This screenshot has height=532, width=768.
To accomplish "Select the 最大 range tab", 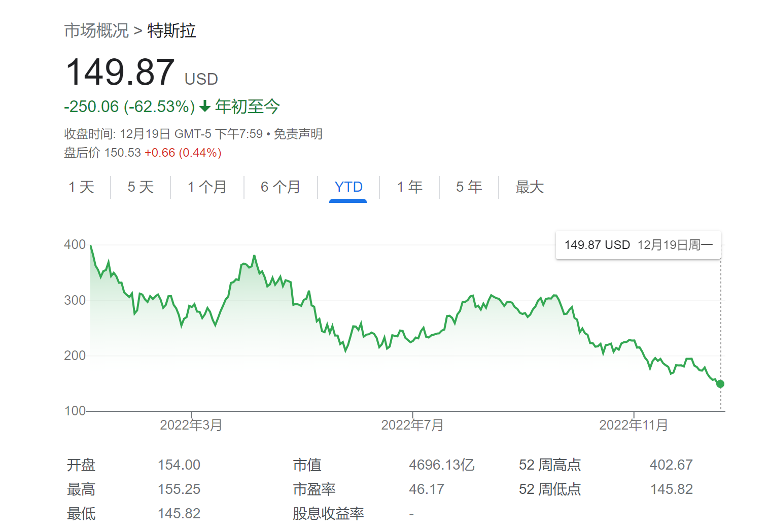I will [x=530, y=187].
